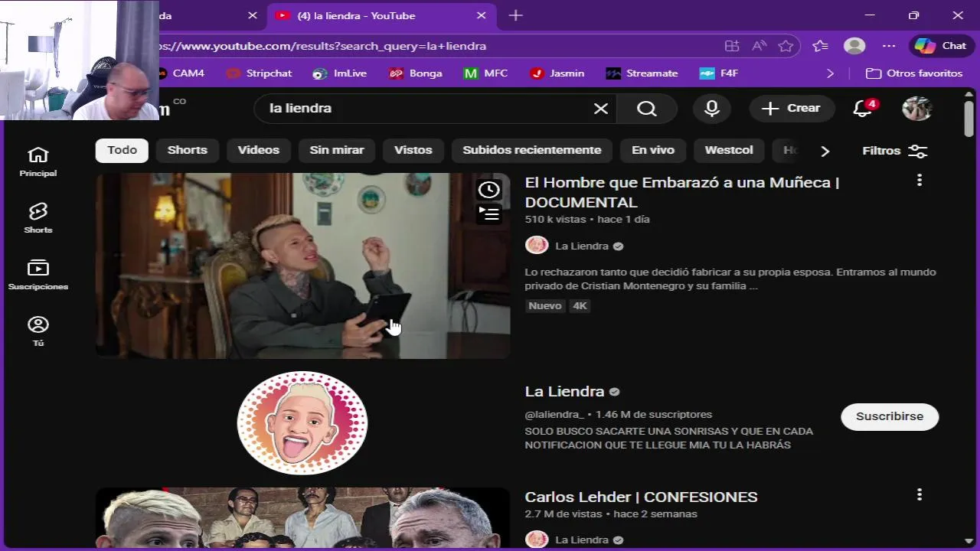Play the El Hombre documentary thumbnail
Image resolution: width=980 pixels, height=551 pixels.
click(302, 266)
